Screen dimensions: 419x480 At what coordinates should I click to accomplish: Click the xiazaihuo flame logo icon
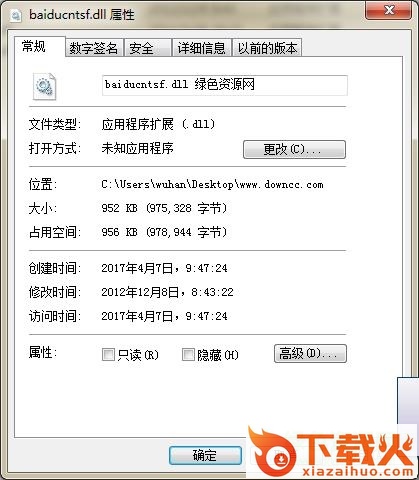pos(271,451)
